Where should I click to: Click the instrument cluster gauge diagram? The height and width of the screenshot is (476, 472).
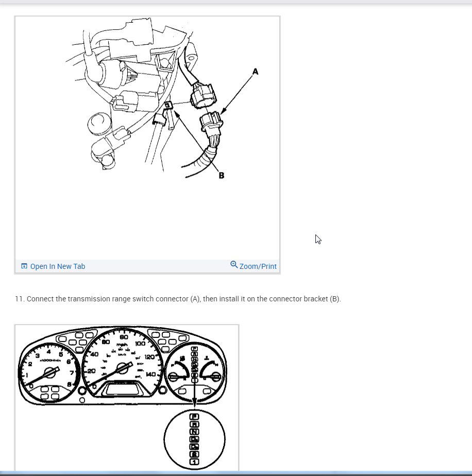click(127, 398)
